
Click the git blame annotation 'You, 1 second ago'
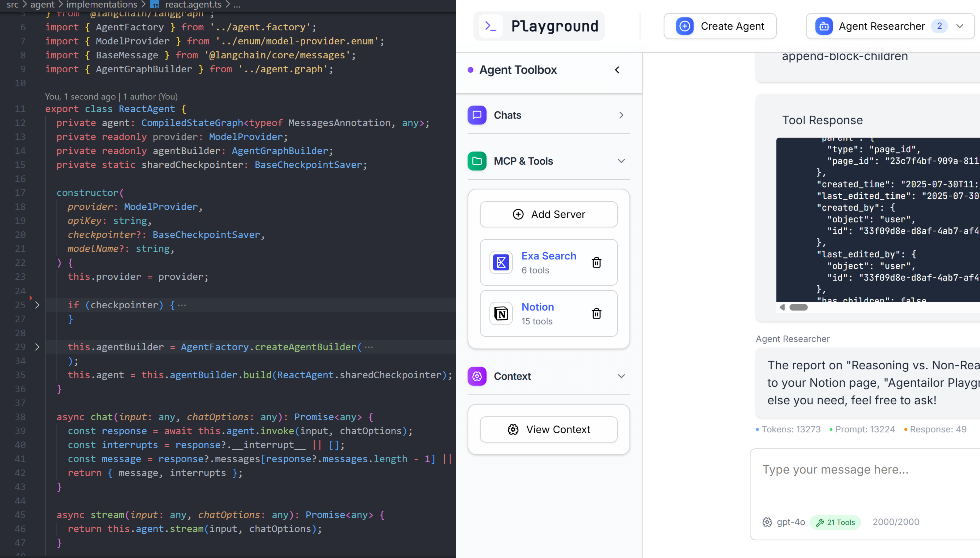coord(80,97)
